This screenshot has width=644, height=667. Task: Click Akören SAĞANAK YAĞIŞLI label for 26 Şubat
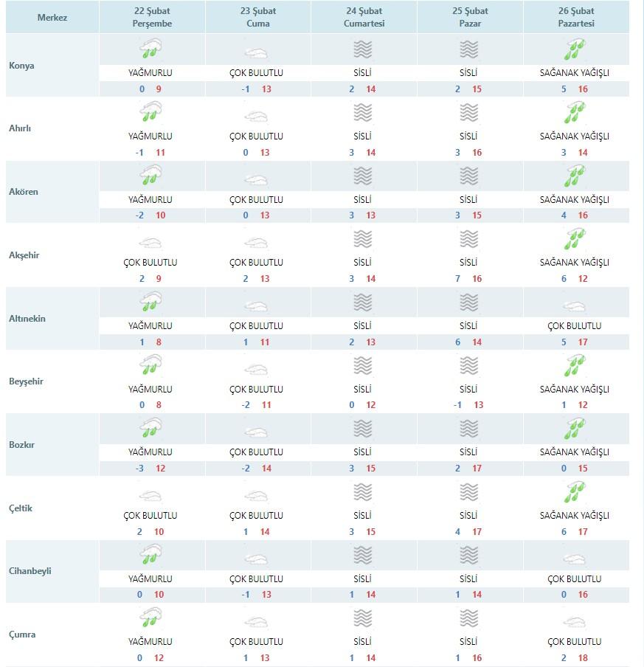coord(575,199)
